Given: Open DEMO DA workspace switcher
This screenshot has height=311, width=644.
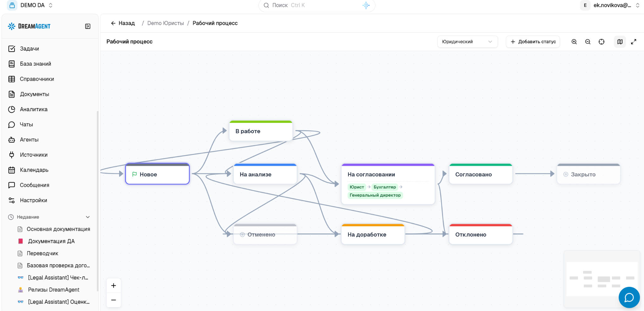Looking at the screenshot, I should point(30,5).
